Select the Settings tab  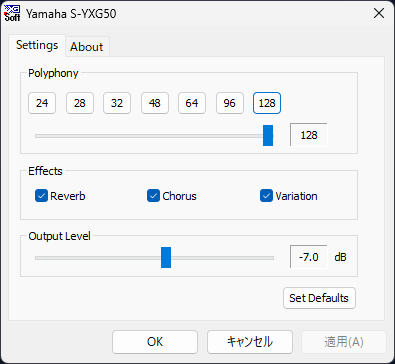pyautogui.click(x=37, y=45)
